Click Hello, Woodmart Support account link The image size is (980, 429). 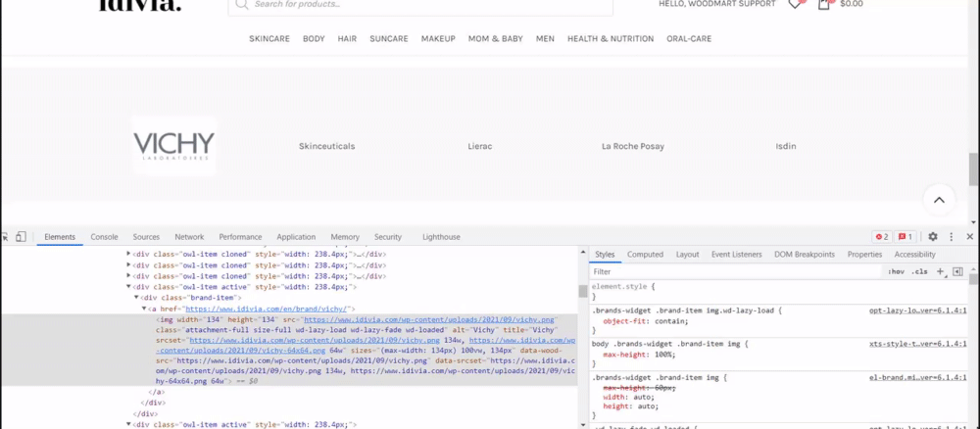tap(717, 4)
